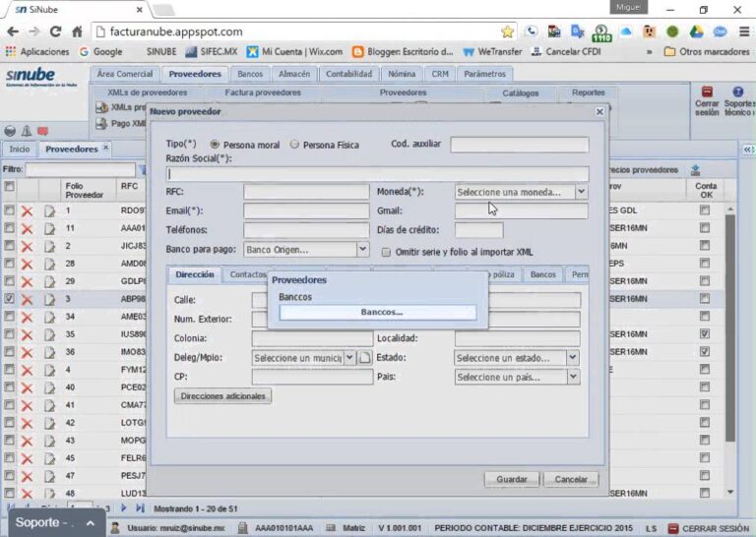The height and width of the screenshot is (537, 756).
Task: Delete provider with folio 11 using the red X
Action: coord(28,228)
